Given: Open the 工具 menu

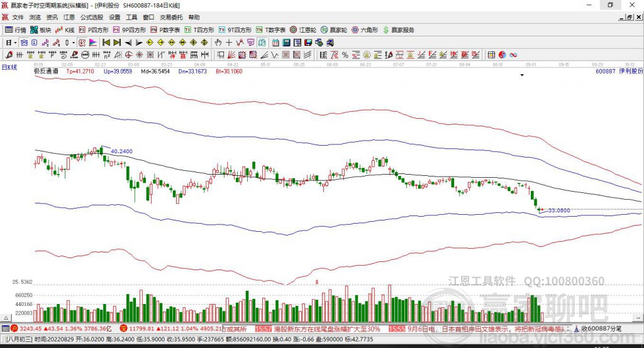Looking at the screenshot, I should [x=131, y=17].
